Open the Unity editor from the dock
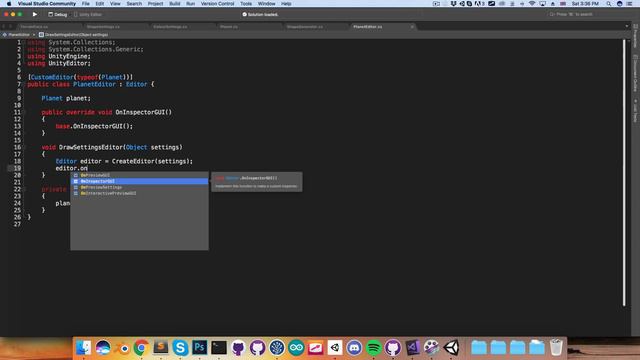The image size is (640, 360). click(451, 348)
